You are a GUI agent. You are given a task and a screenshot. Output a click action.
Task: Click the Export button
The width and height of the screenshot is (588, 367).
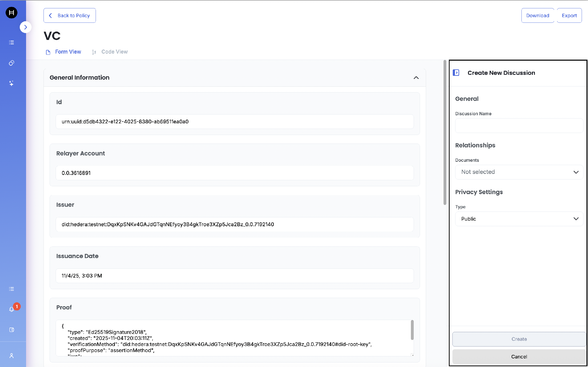click(x=569, y=15)
